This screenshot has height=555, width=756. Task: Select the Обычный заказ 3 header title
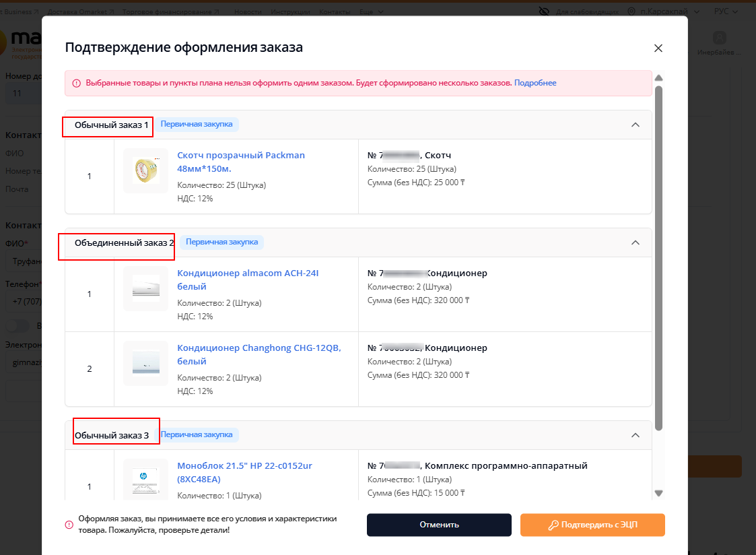tap(111, 435)
